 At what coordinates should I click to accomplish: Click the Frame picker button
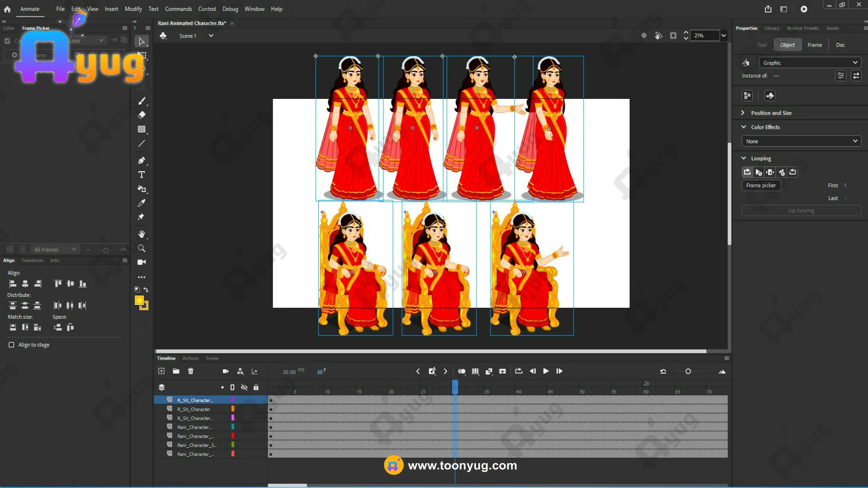[x=761, y=185]
